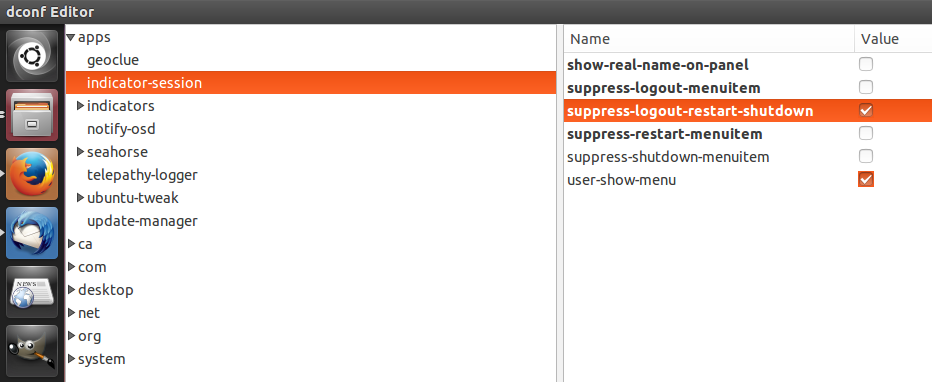The image size is (932, 382).
Task: Open Thunderbird mail from the launcher
Action: 32,233
